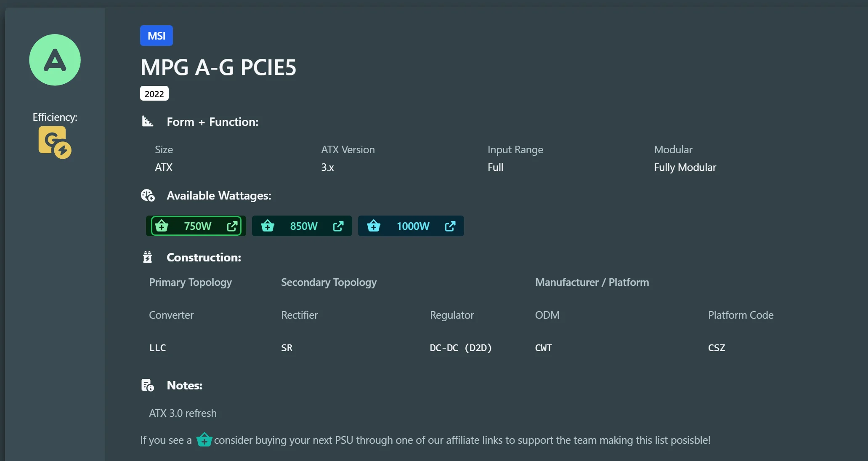Click the basket icon on 850W

click(268, 226)
